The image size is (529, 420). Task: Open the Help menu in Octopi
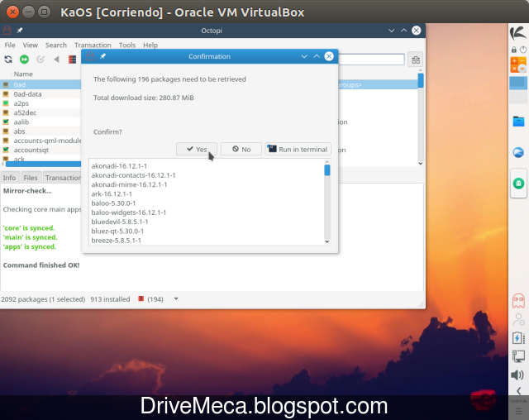click(x=150, y=45)
